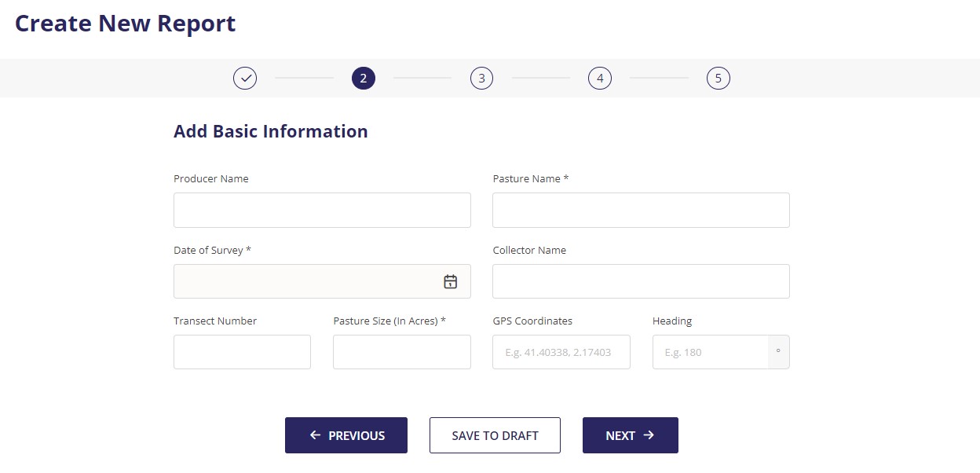Jump to step 3 in progress bar
Screen dimensions: 980x473
tap(481, 79)
